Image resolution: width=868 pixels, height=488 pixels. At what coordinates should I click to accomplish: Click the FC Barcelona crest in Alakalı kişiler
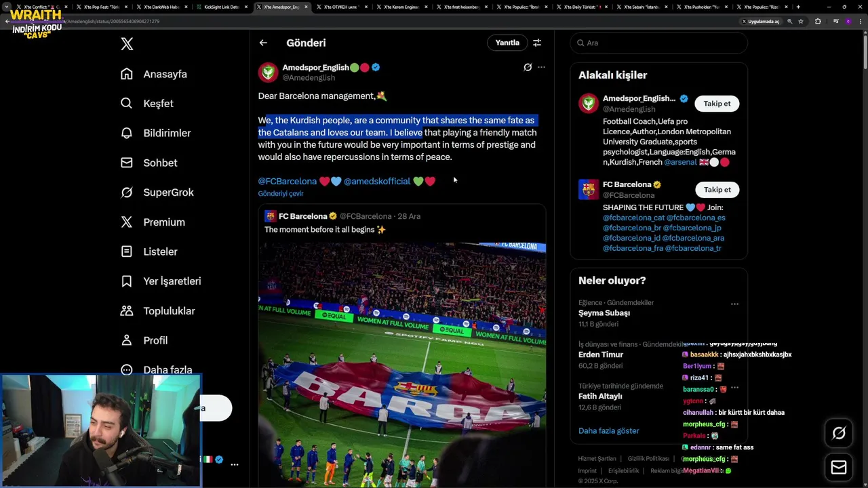coord(589,189)
